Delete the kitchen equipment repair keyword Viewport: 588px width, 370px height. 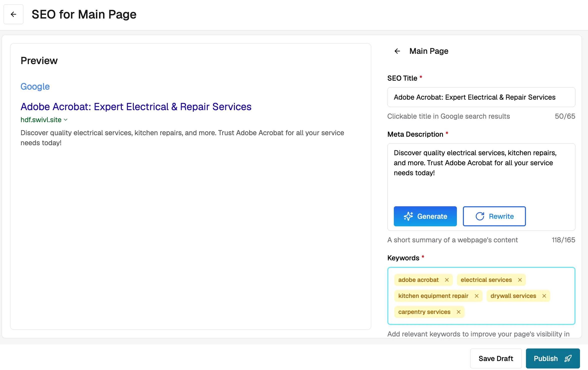tap(477, 296)
